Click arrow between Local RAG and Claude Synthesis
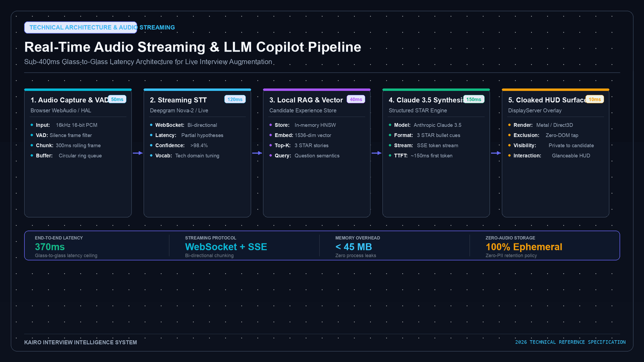The width and height of the screenshot is (644, 362). (x=376, y=153)
